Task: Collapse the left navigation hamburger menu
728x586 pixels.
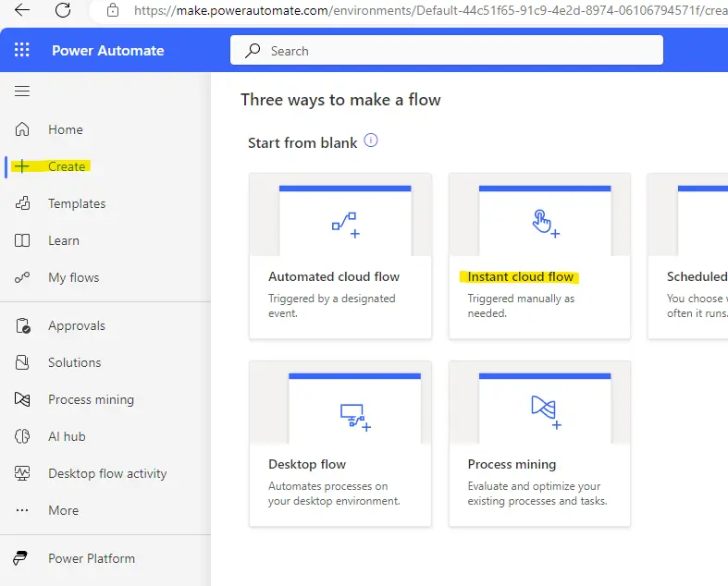Action: 22,91
